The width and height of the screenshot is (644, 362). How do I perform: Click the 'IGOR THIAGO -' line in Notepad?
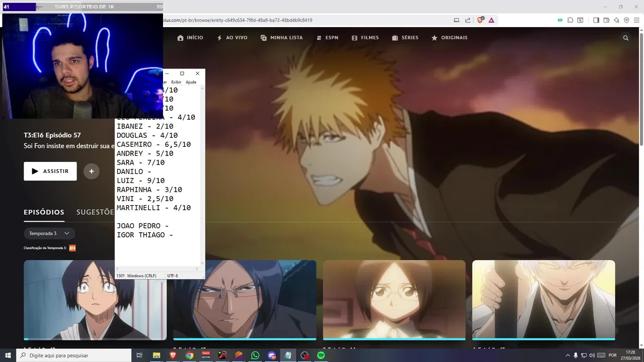pyautogui.click(x=145, y=235)
